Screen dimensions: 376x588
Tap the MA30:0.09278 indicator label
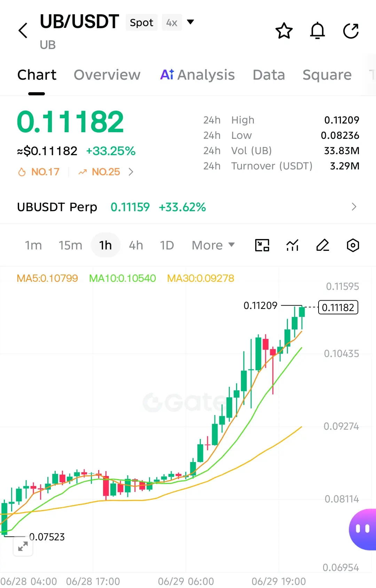[201, 278]
